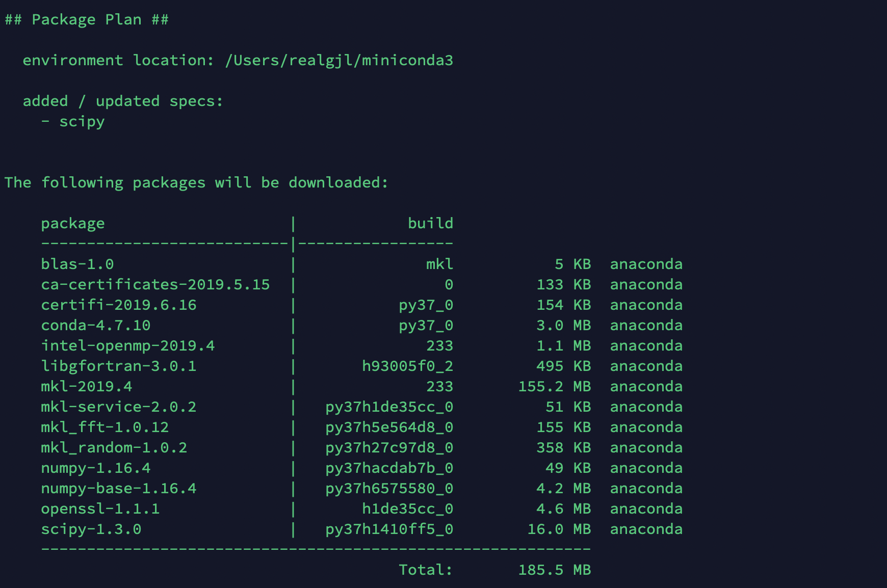Click the 'py37_0' build for conda

pos(426,326)
